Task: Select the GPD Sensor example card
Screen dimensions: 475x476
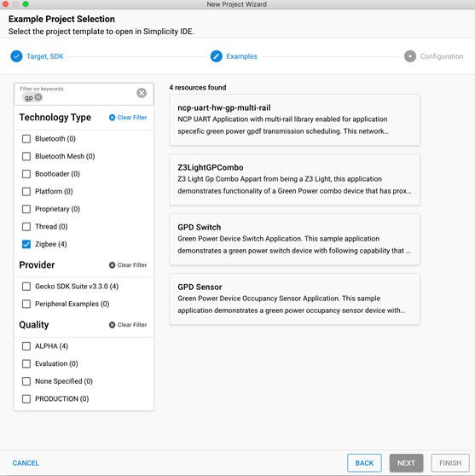Action: pos(294,299)
